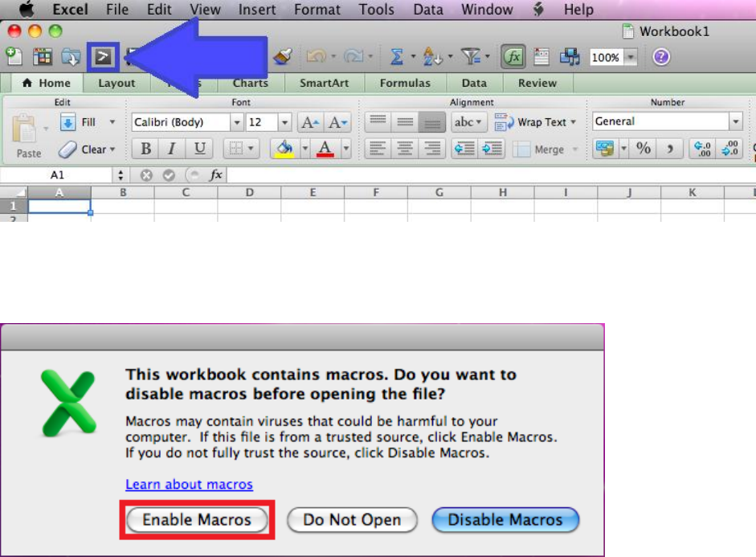Open the borders dropdown
This screenshot has width=756, height=557.
tap(242, 149)
